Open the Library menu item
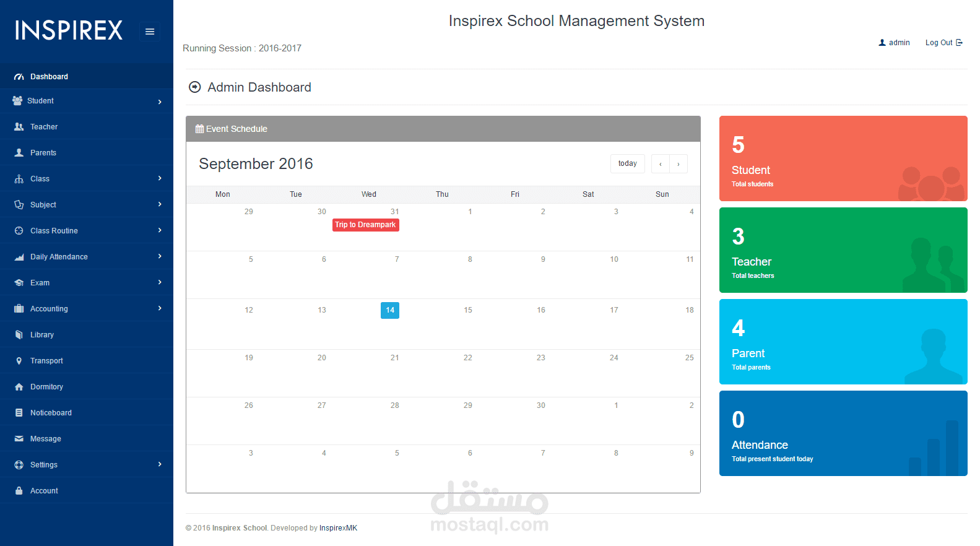The image size is (980, 546). pos(87,335)
